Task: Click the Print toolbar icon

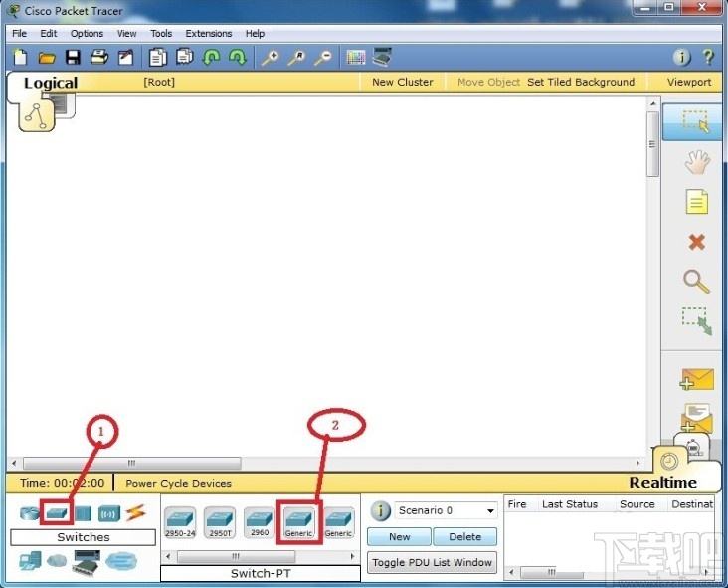Action: (99, 57)
